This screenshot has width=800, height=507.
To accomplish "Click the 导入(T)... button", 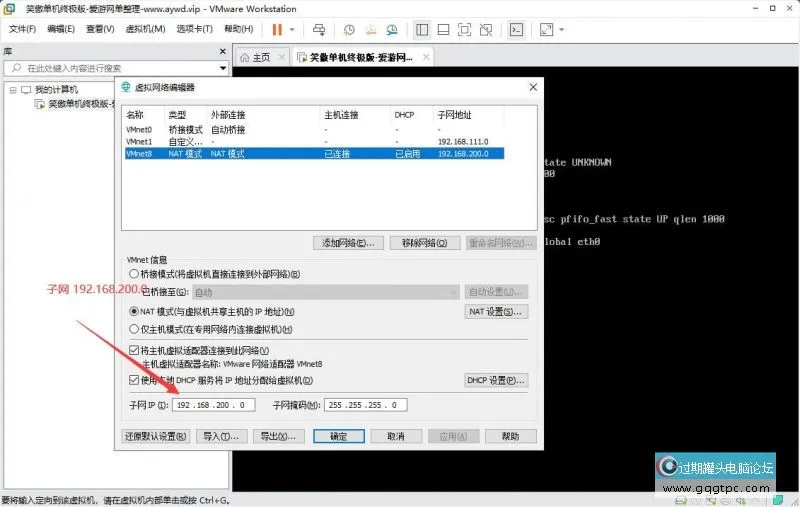I will [x=221, y=437].
